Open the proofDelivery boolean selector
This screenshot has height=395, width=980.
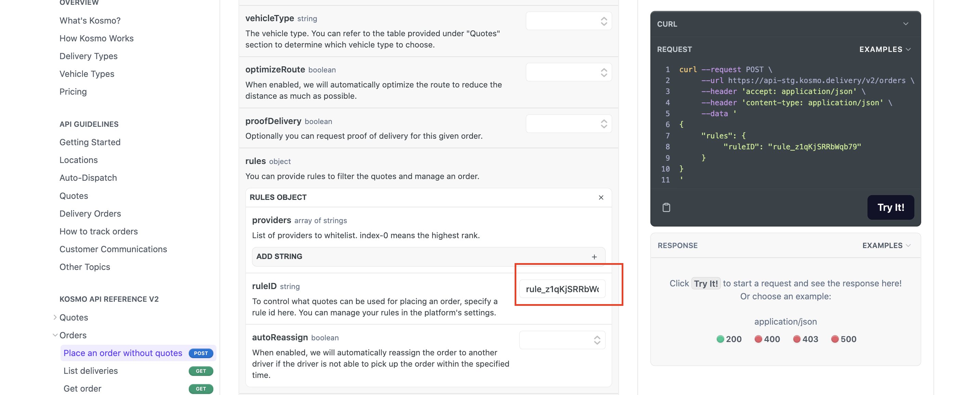[x=568, y=124]
